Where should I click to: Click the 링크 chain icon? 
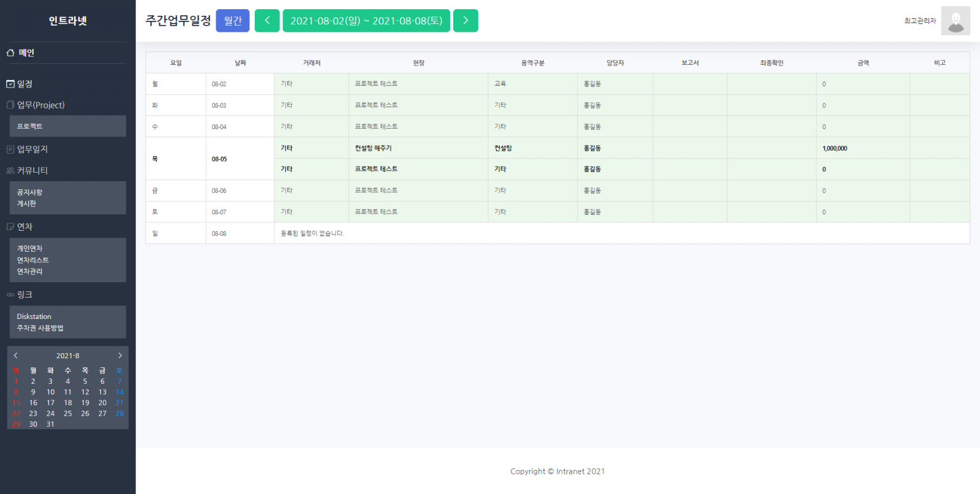pyautogui.click(x=10, y=294)
